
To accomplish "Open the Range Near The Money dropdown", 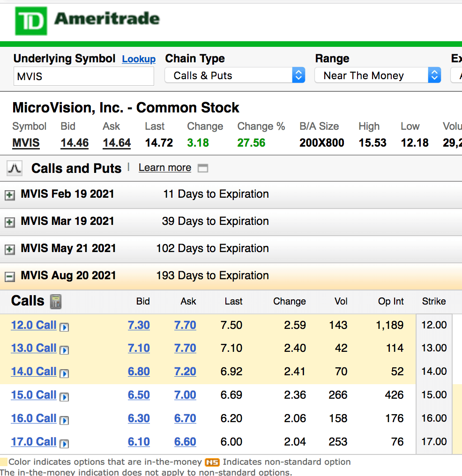I will pos(378,75).
